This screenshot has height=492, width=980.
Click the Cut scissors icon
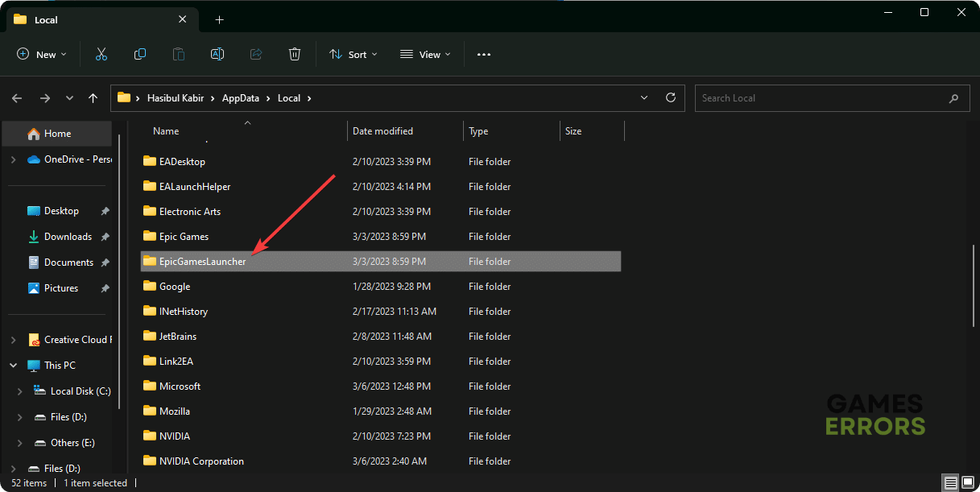(101, 54)
